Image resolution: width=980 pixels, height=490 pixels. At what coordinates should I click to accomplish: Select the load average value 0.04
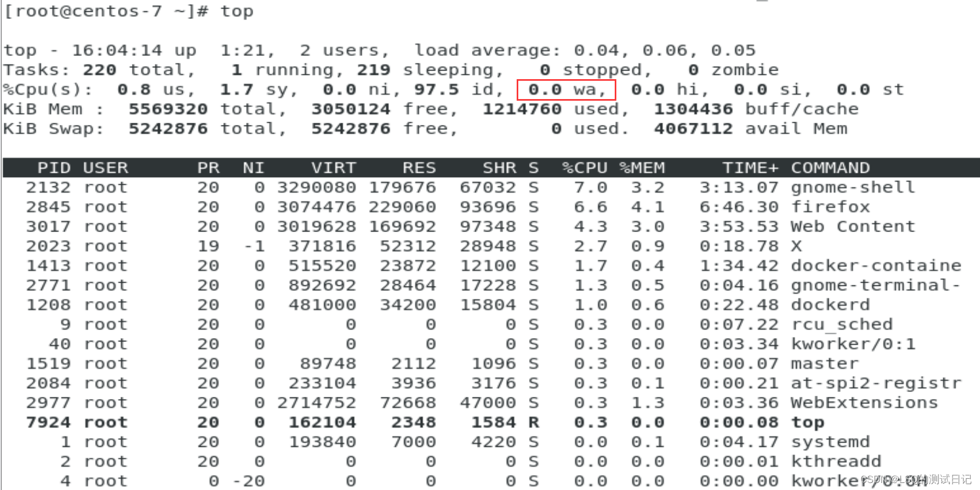596,51
